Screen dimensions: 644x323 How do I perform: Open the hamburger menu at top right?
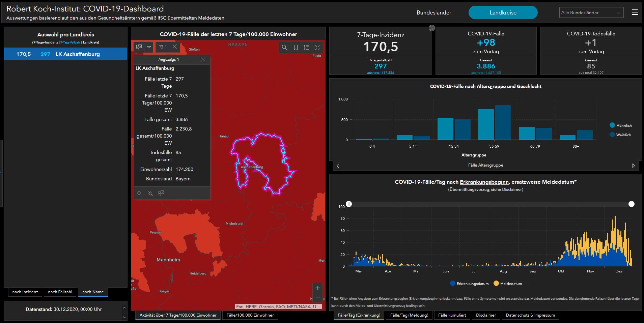[x=635, y=12]
